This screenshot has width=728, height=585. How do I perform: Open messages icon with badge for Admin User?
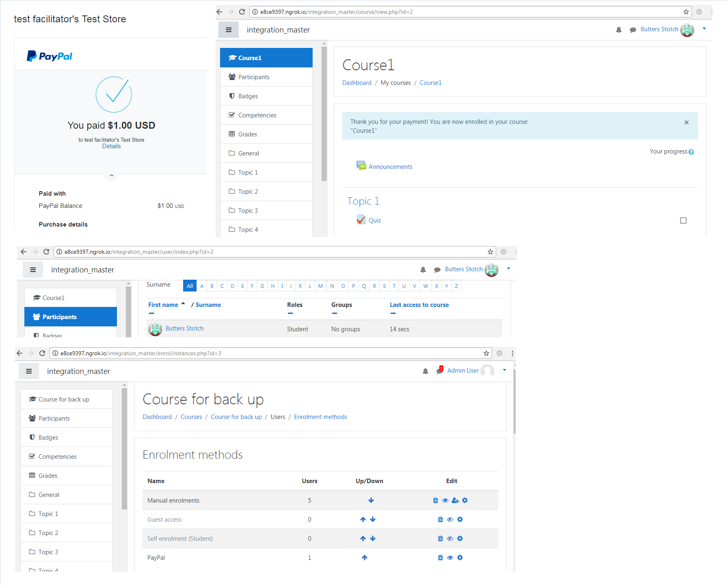tap(439, 371)
